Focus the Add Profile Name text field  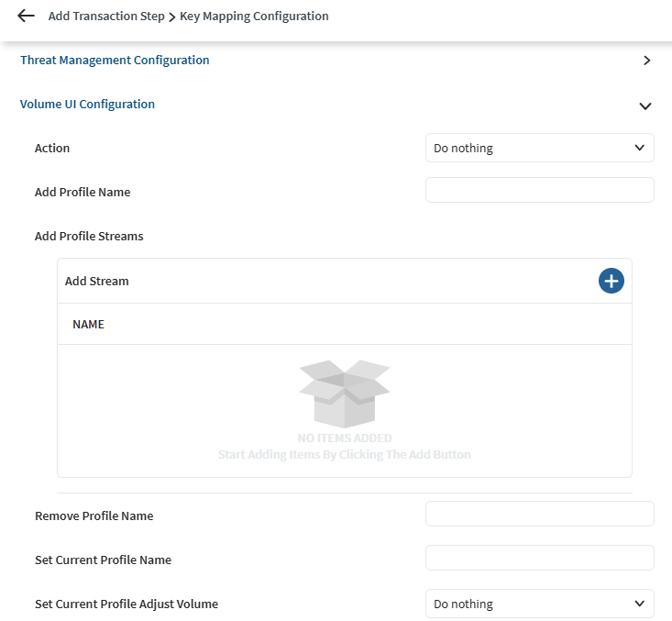point(539,190)
